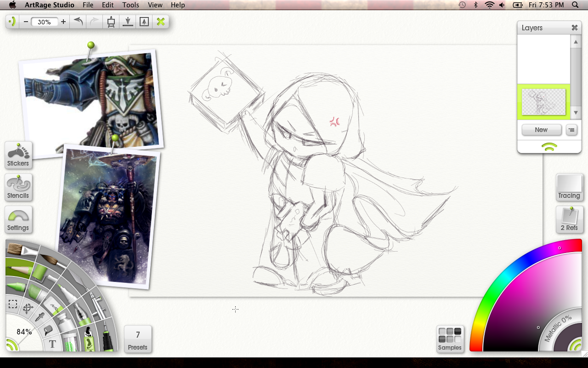Open the Help menu
Viewport: 588px width, 368px height.
(178, 5)
